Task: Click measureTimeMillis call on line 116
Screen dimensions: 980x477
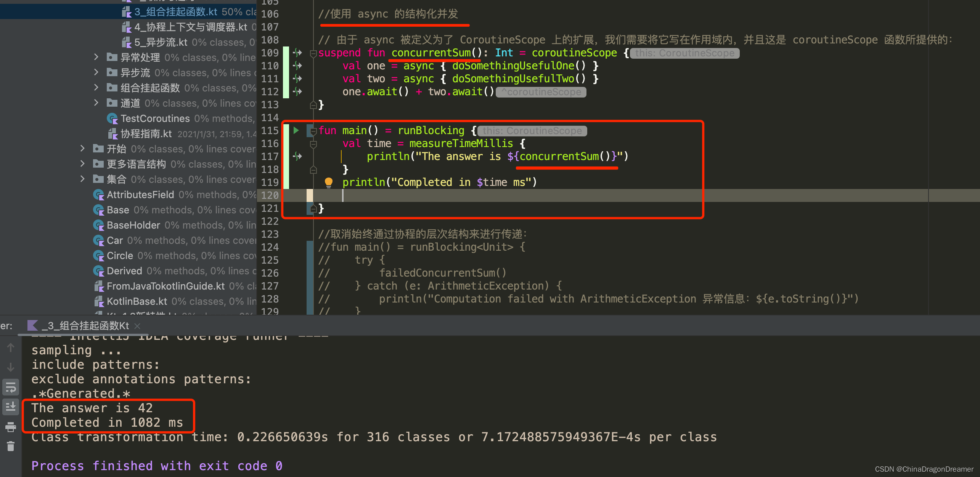Action: pyautogui.click(x=461, y=143)
